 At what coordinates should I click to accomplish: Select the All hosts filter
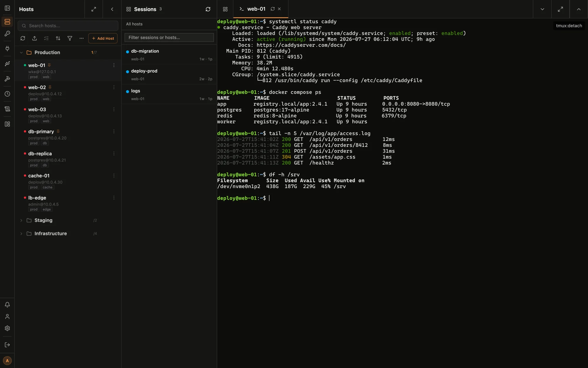[134, 24]
